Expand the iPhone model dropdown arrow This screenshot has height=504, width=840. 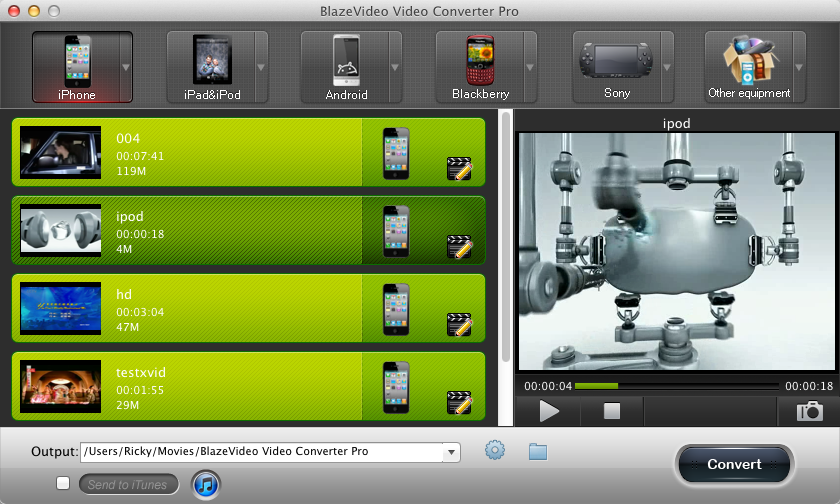(x=126, y=67)
